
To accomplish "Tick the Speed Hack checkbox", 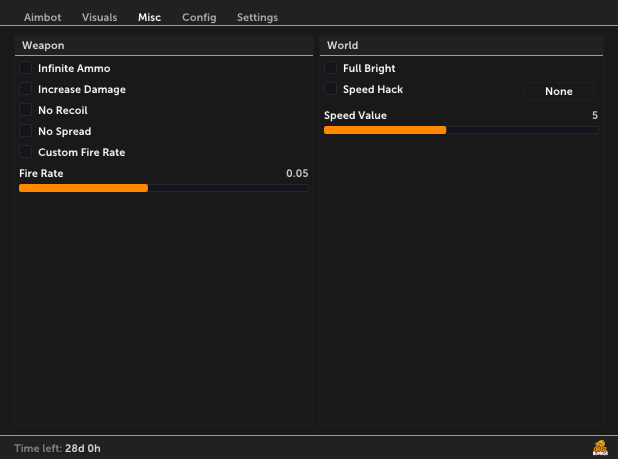I will point(330,89).
